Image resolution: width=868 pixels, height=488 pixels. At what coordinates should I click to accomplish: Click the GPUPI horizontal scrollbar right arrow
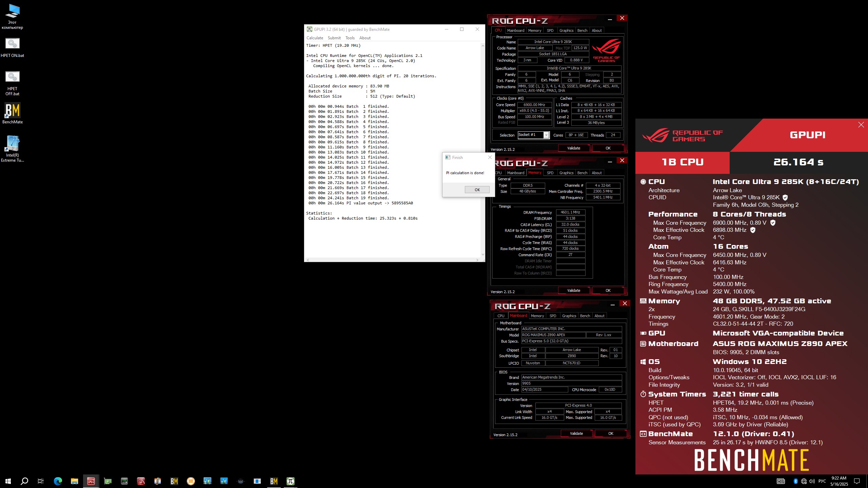477,260
